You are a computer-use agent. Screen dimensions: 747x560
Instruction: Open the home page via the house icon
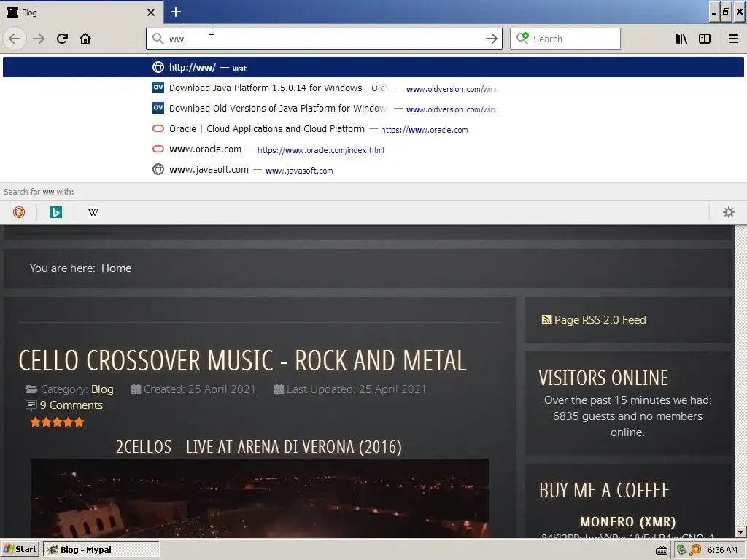[85, 39]
